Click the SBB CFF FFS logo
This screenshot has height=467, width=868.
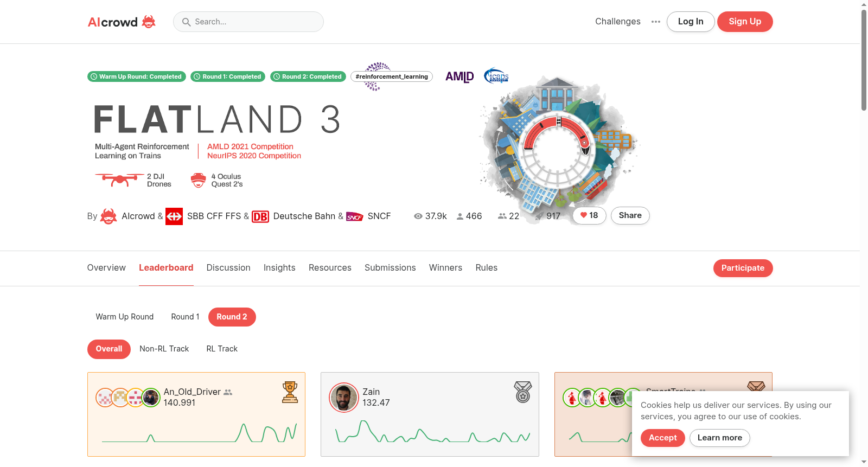pyautogui.click(x=174, y=216)
